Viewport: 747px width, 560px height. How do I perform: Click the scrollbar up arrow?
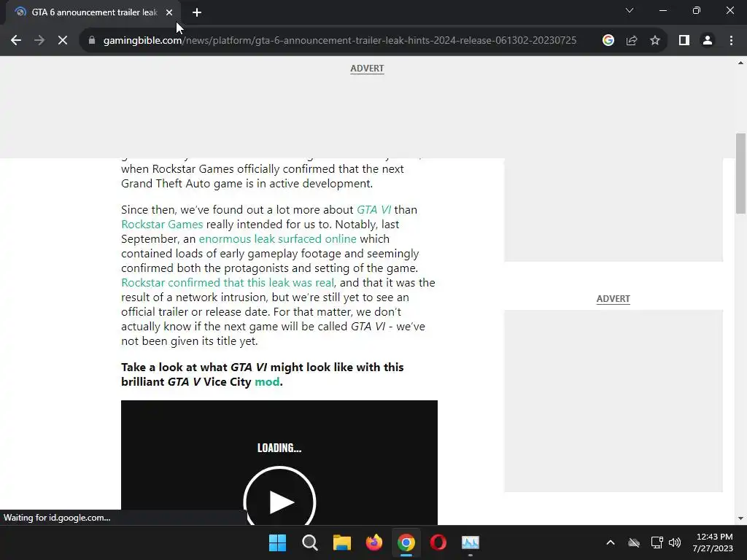[x=740, y=63]
